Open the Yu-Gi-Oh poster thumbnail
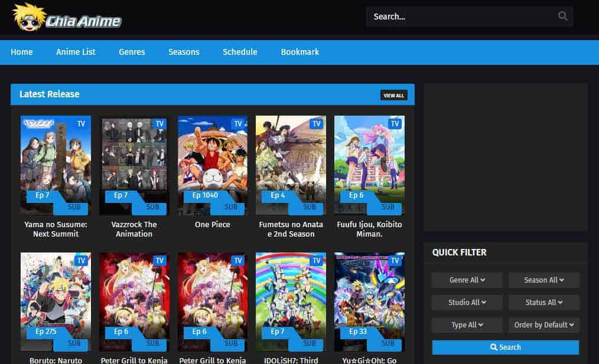The height and width of the screenshot is (364, 599). click(x=369, y=302)
